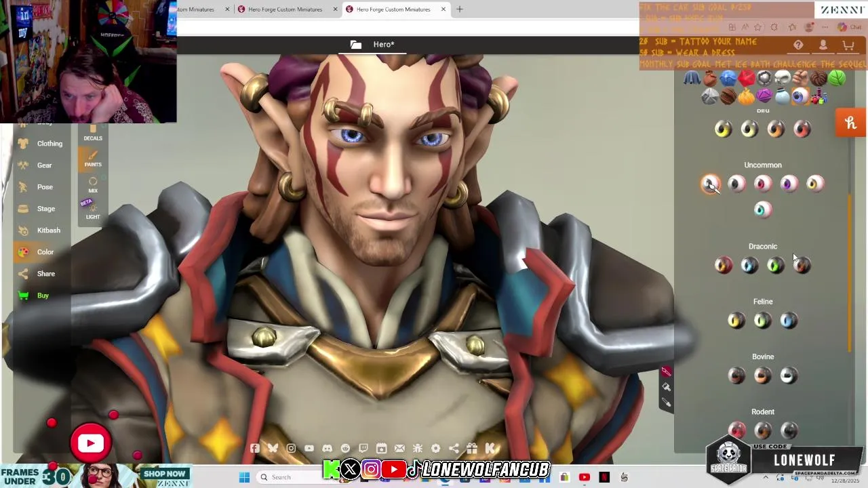Open Hero Forge Instagram link icon
This screenshot has height=488, width=868.
(291, 448)
